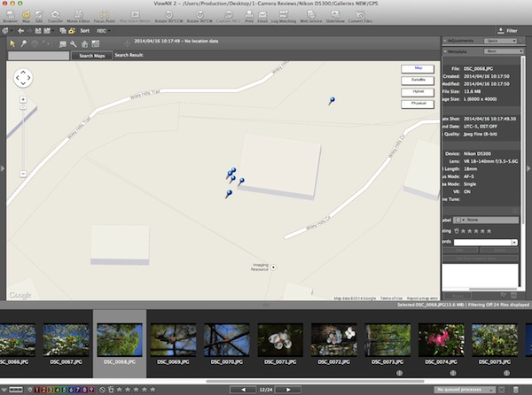
Task: Click the map search input field
Action: pos(39,56)
